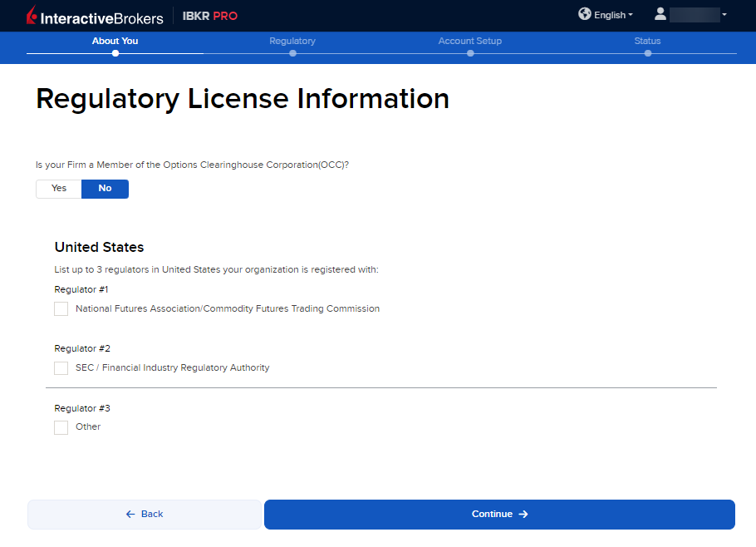Click the Regulatory progress dot
The width and height of the screenshot is (756, 547).
point(292,53)
